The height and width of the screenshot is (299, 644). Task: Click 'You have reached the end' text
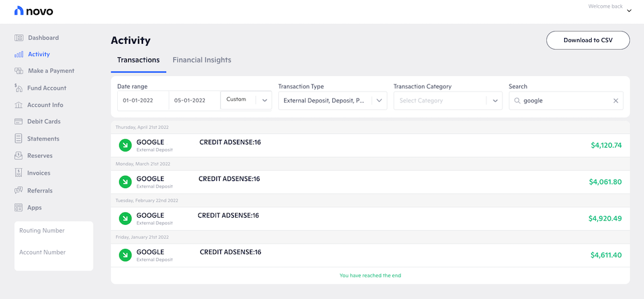[x=370, y=276]
